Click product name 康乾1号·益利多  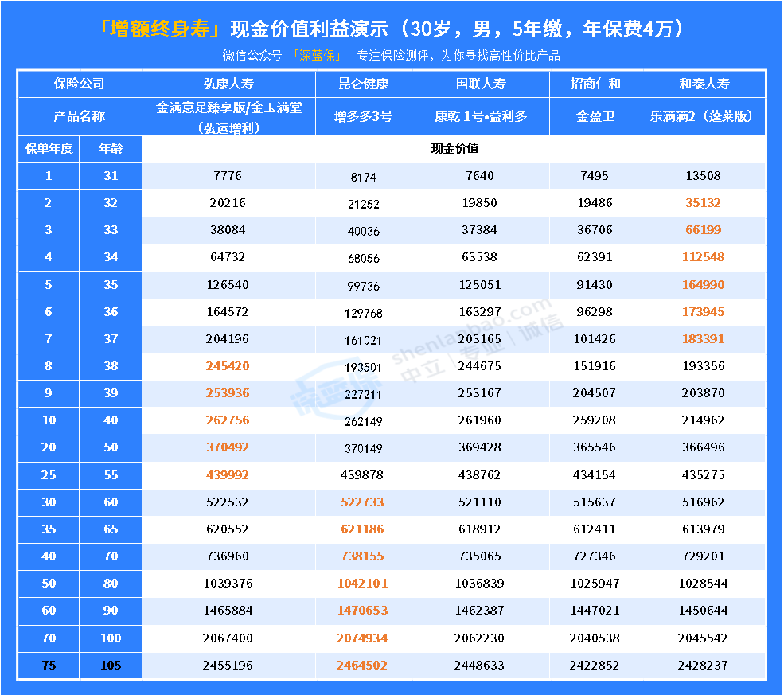point(481,116)
